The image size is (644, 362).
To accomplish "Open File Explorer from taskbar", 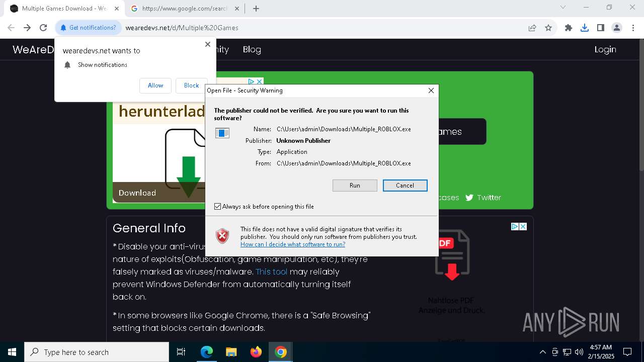I will 231,352.
